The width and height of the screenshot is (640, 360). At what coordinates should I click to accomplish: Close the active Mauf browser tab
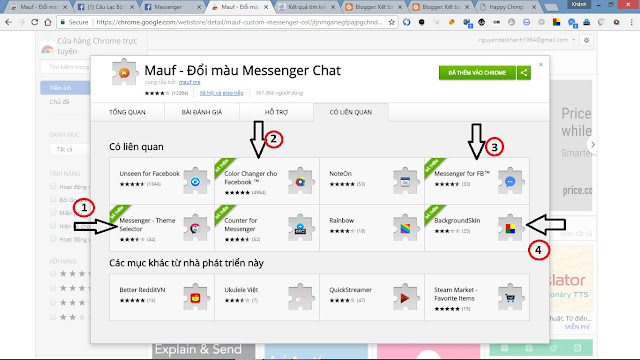266,7
